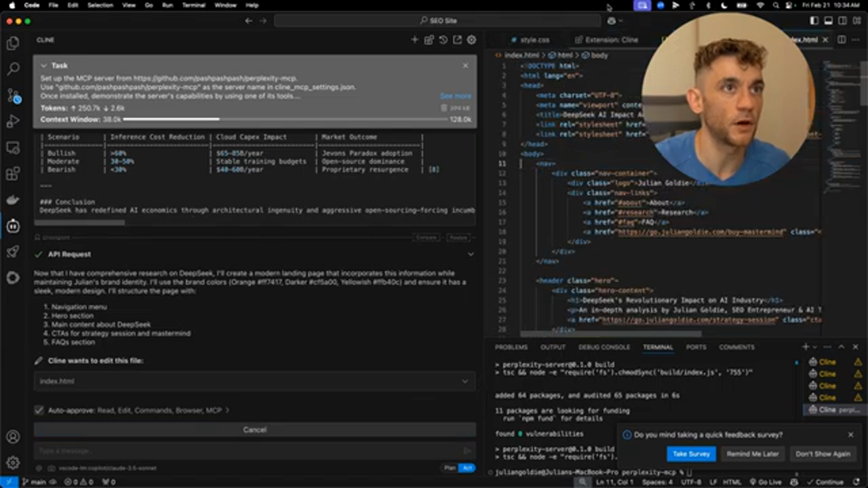The image size is (868, 488).
Task: Open the Search view in activity bar
Action: 13,68
